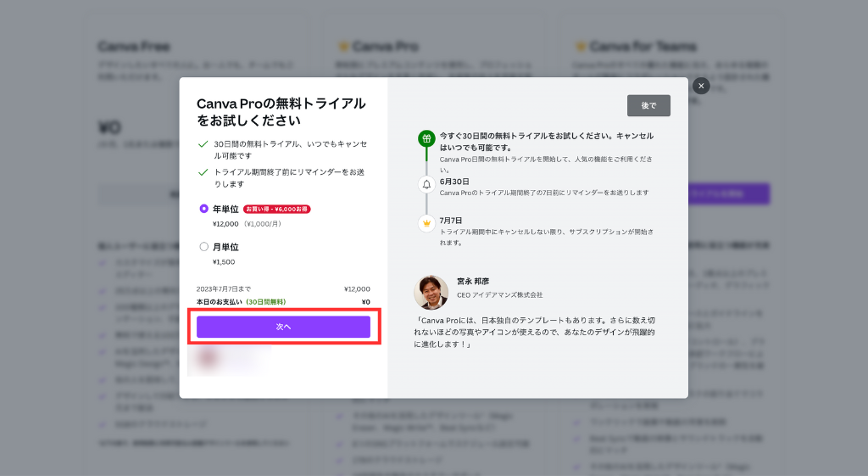This screenshot has height=476, width=868.
Task: Click CEO アイデアマンズ株式会社 text
Action: coord(500,294)
